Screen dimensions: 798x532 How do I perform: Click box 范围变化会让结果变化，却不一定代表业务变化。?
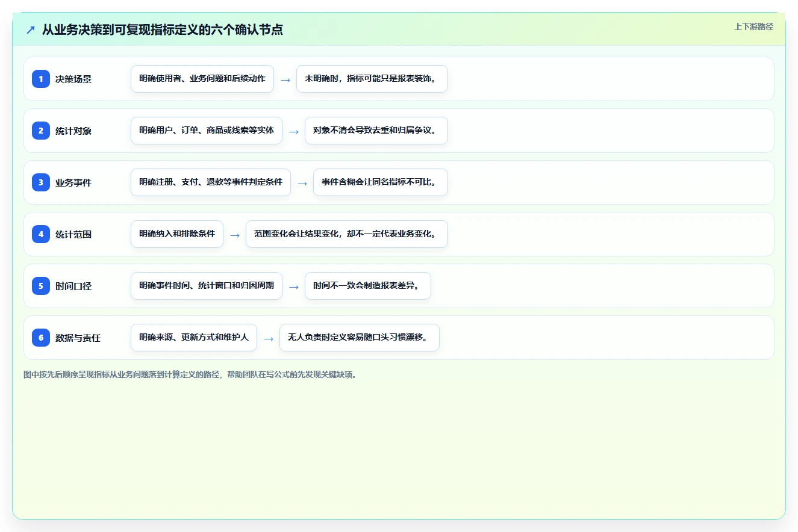click(x=347, y=234)
